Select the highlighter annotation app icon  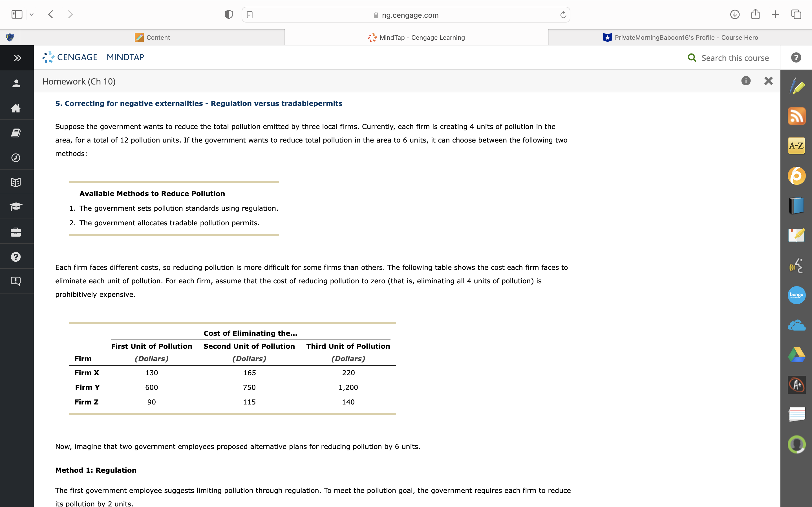[796, 86]
